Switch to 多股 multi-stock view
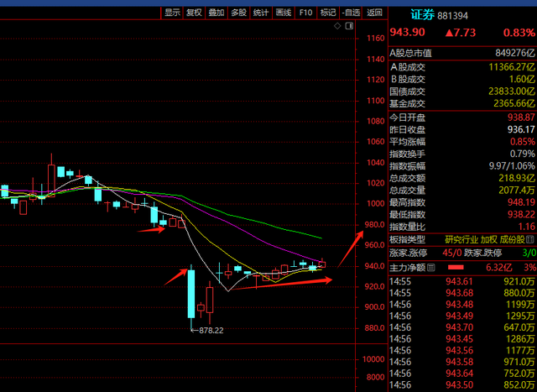 tap(238, 13)
